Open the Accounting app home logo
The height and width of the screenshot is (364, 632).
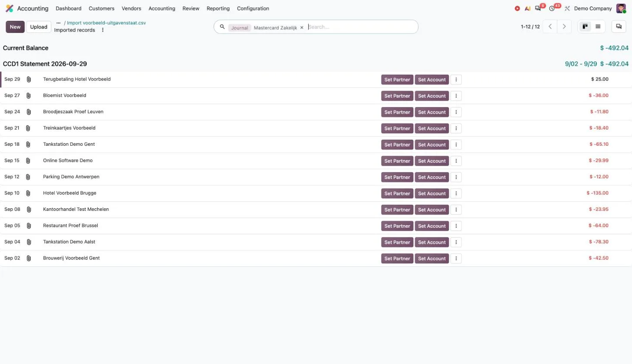[x=9, y=8]
